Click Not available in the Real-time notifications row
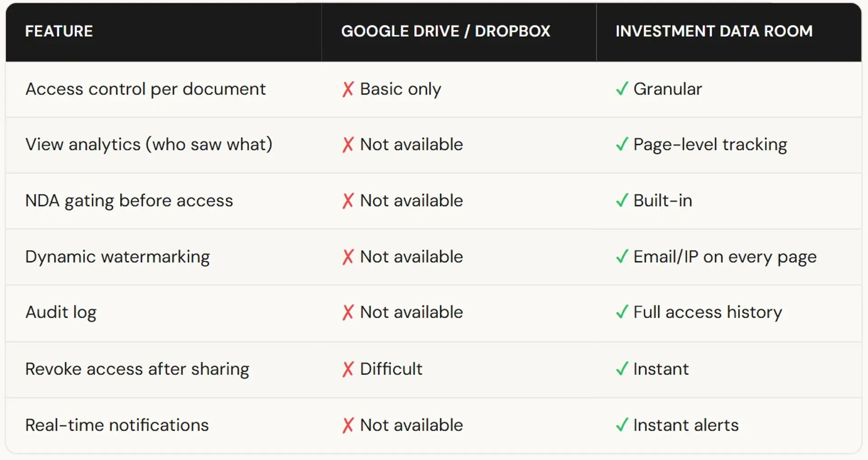 tap(411, 425)
